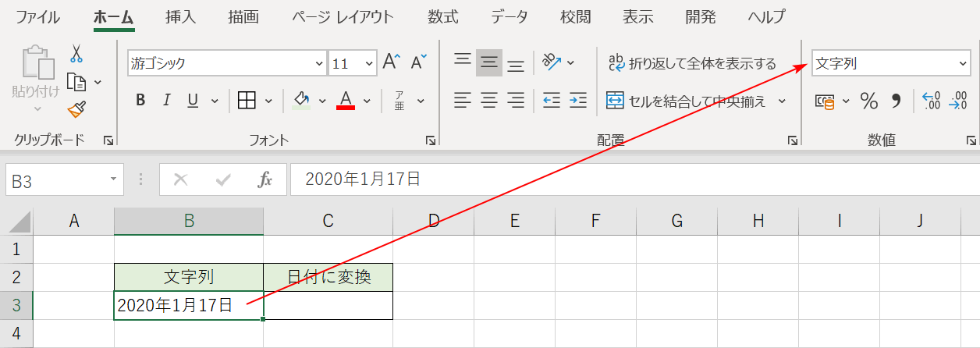Open fill color dropdown arrow
The height and width of the screenshot is (348, 980).
pyautogui.click(x=322, y=100)
